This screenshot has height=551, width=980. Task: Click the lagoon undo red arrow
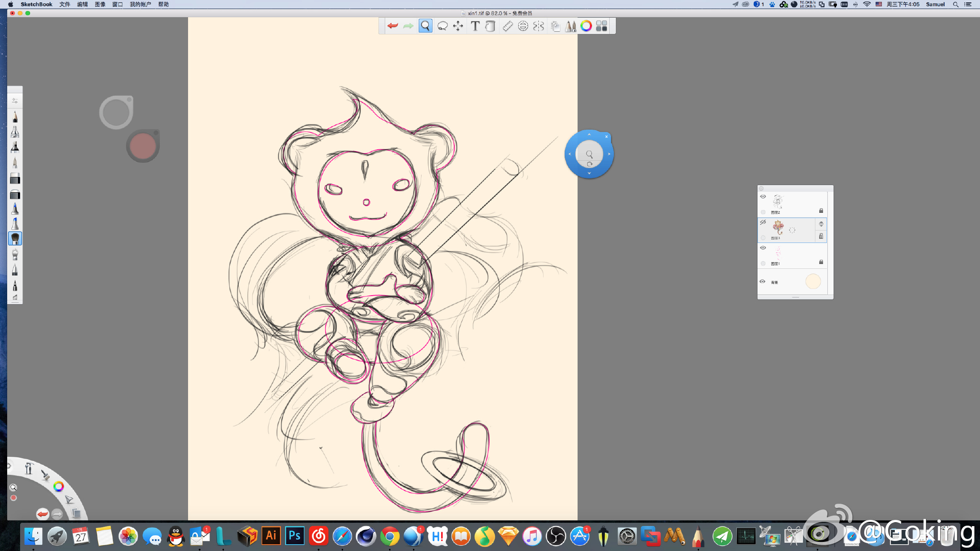point(43,514)
